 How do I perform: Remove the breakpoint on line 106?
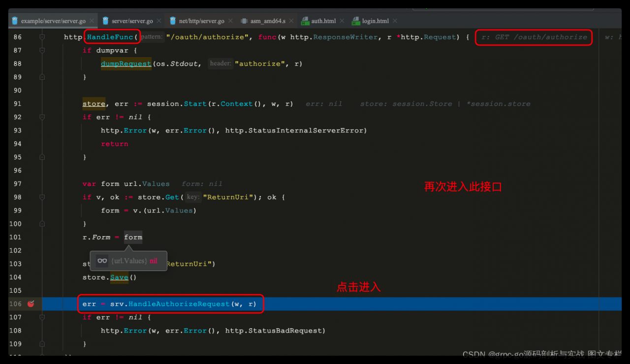(31, 304)
